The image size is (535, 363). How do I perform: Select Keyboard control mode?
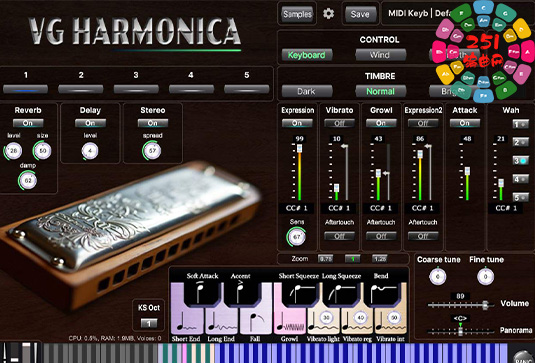[307, 55]
